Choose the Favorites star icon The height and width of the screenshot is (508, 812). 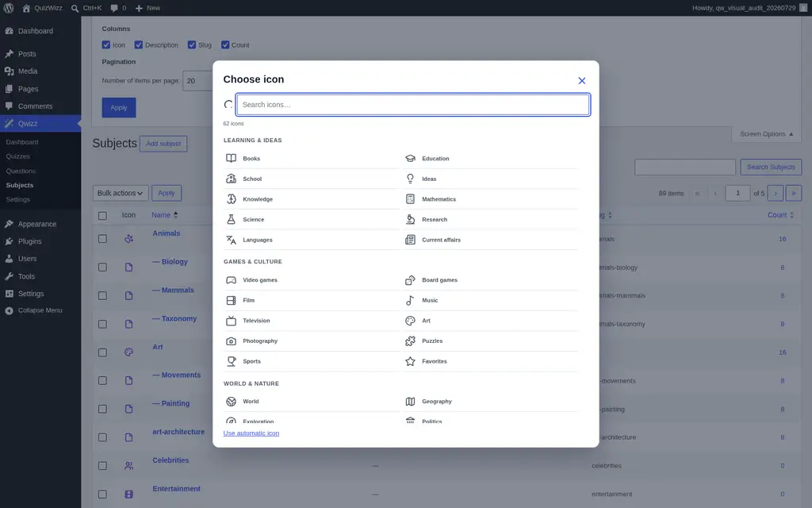tap(490, 361)
